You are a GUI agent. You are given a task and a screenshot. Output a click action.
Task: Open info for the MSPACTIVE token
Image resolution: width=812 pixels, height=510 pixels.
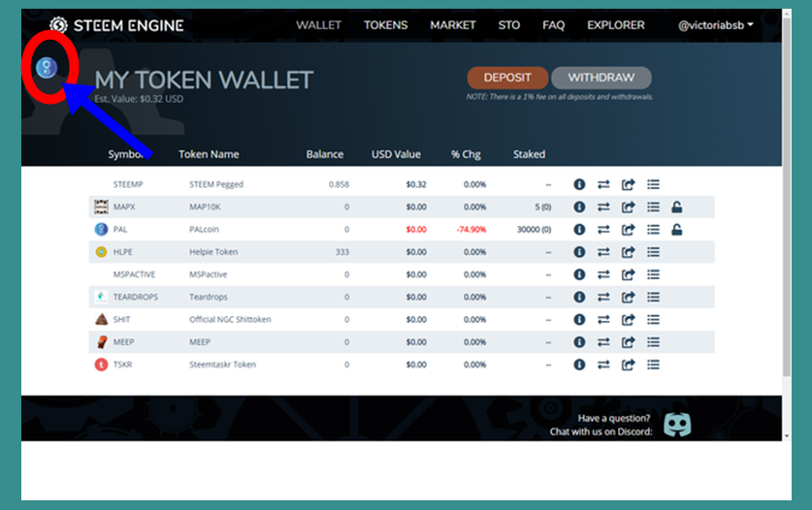click(579, 274)
